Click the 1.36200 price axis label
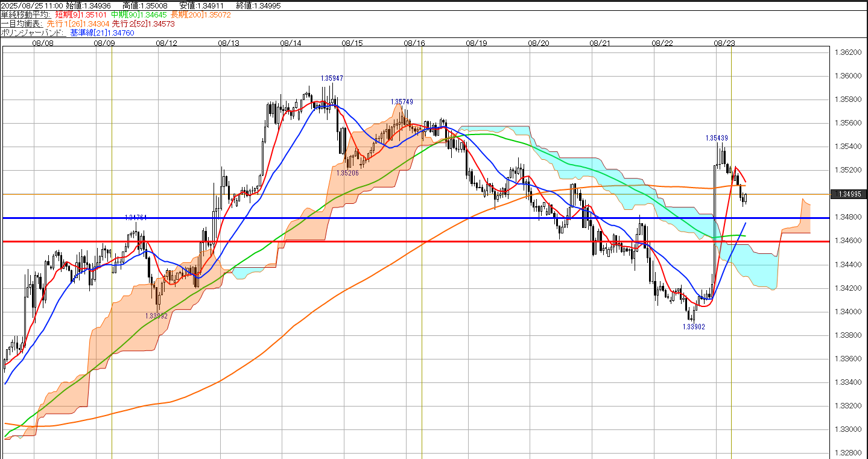 tap(847, 52)
